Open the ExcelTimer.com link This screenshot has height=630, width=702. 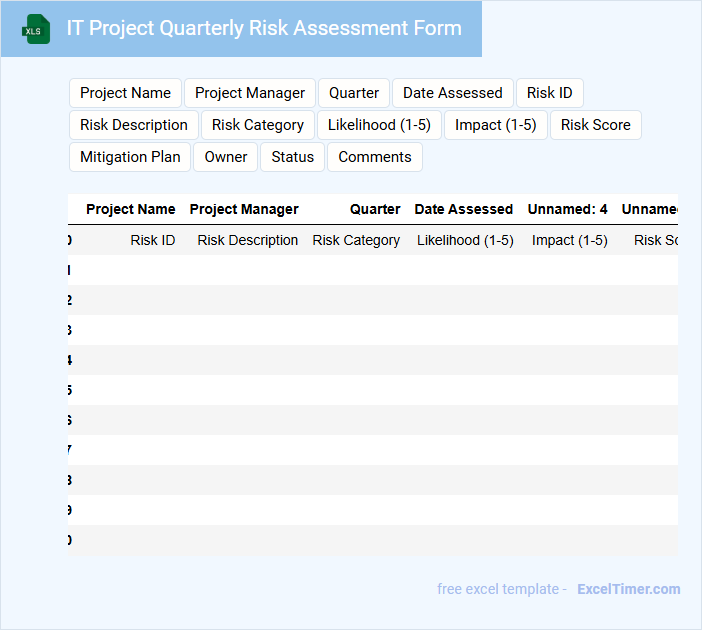pos(628,589)
